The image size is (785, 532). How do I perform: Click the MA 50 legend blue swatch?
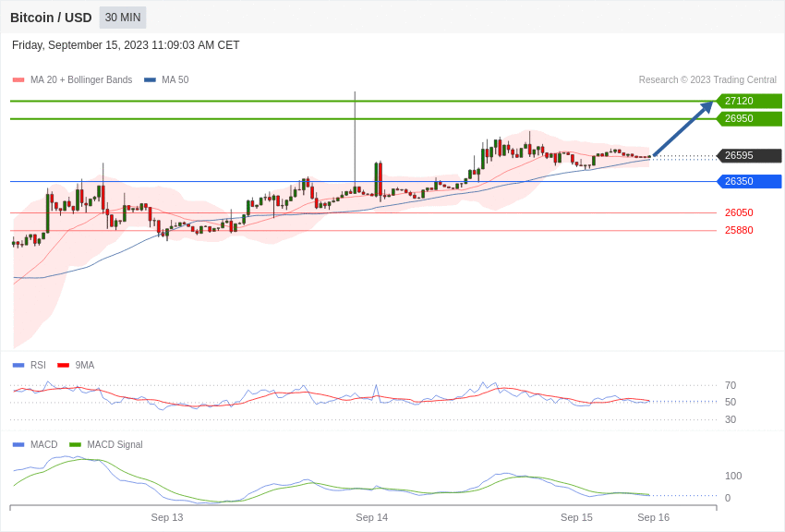(x=150, y=79)
